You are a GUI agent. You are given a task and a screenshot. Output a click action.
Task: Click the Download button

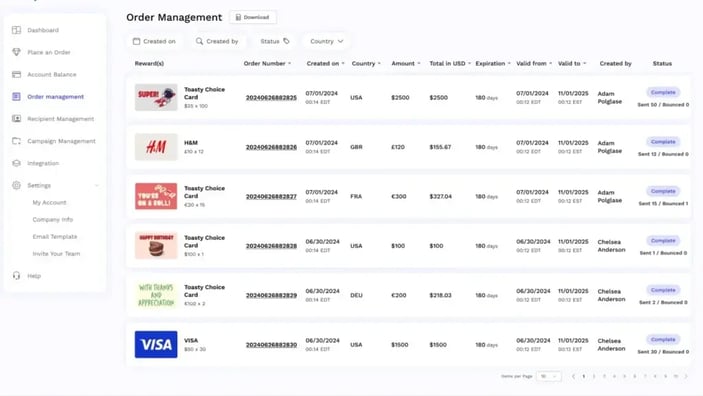253,17
